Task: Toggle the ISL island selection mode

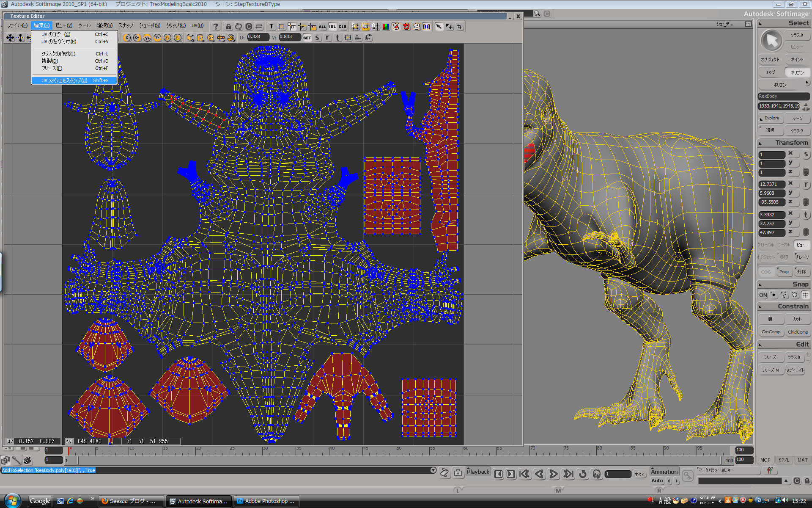Action: click(332, 26)
